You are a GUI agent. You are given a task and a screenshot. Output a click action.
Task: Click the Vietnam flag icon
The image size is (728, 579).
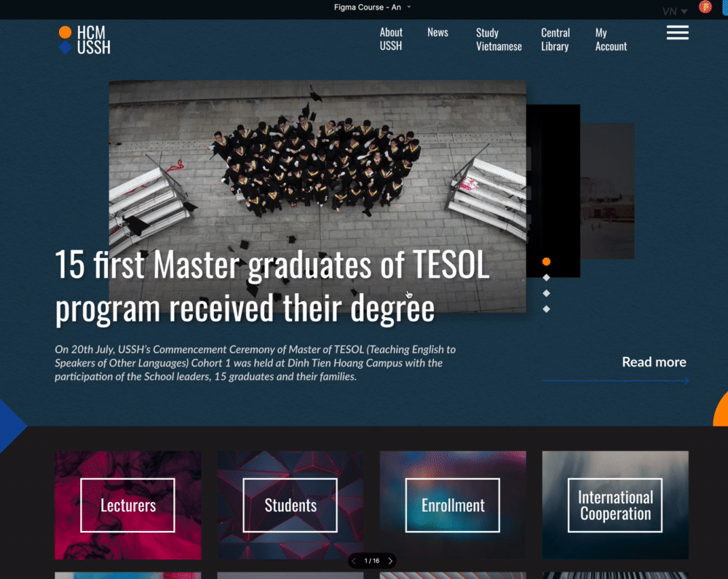pyautogui.click(x=705, y=7)
